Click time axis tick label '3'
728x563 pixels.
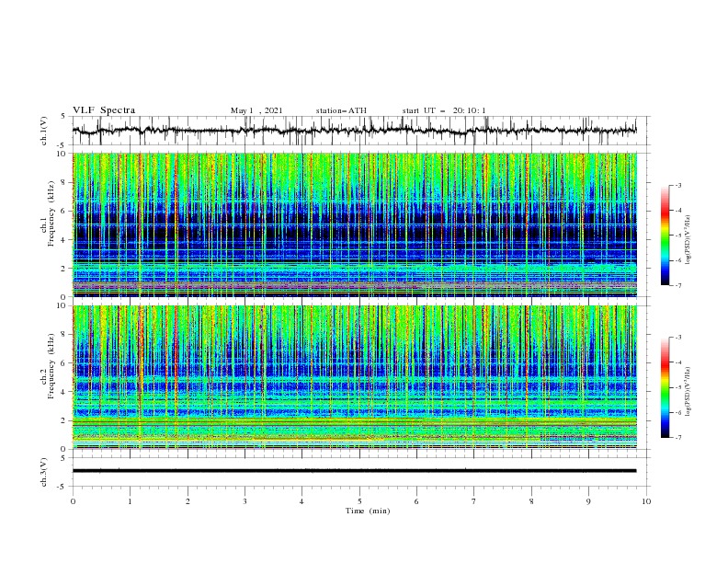245,501
